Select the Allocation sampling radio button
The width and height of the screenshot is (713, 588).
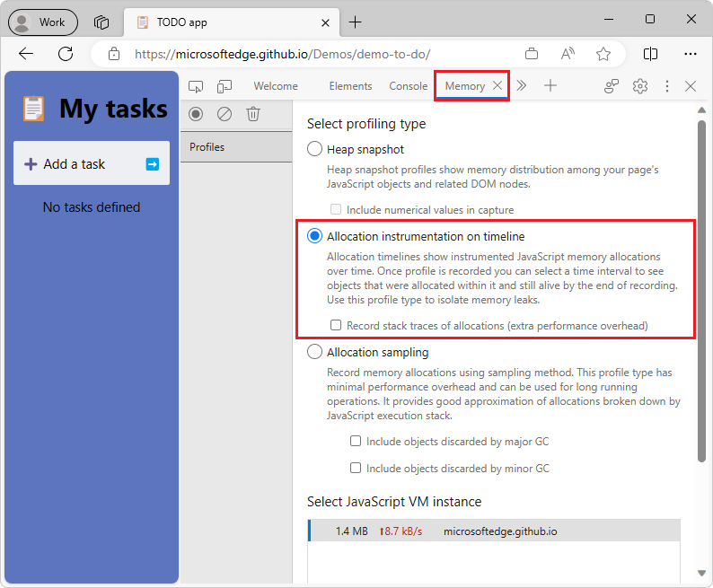point(314,352)
